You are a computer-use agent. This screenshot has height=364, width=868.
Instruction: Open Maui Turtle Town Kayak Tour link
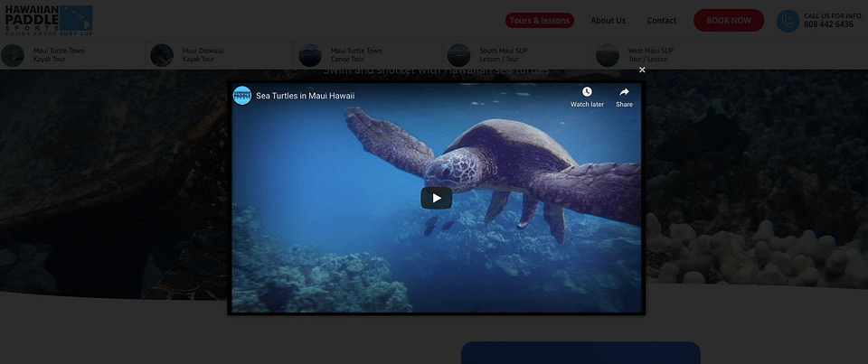click(x=59, y=55)
